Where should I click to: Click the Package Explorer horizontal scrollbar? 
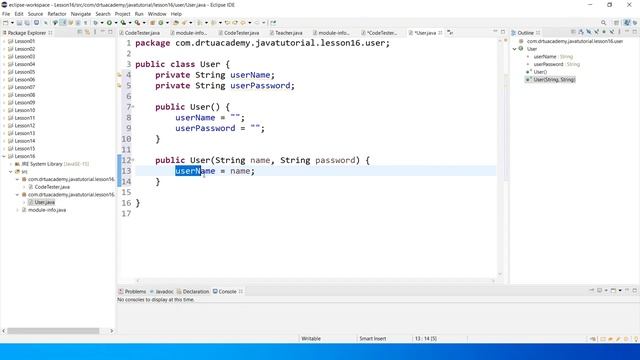[x=53, y=331]
